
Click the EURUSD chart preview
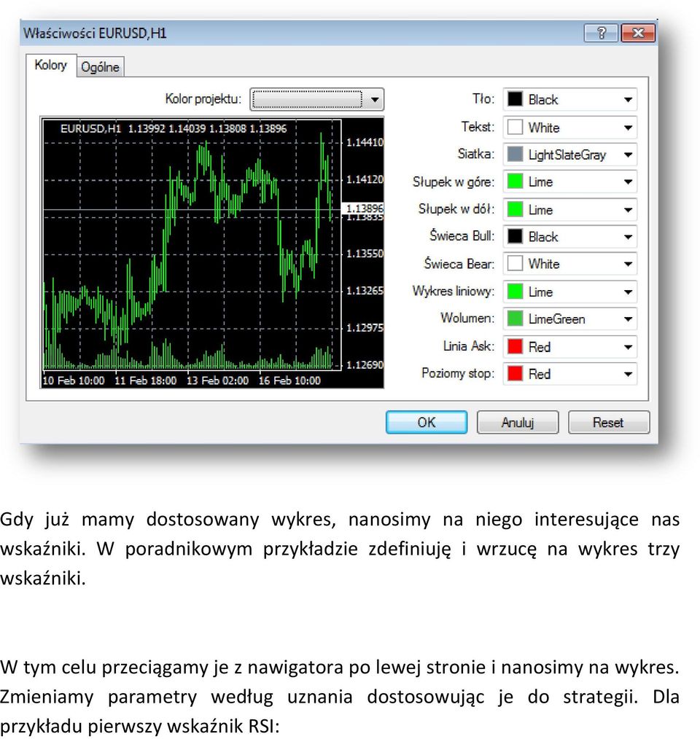click(212, 253)
